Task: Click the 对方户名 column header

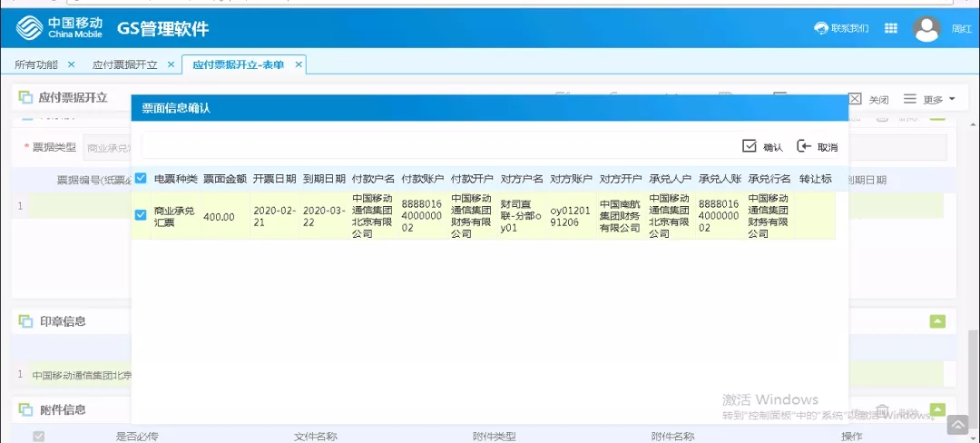Action: click(x=523, y=179)
